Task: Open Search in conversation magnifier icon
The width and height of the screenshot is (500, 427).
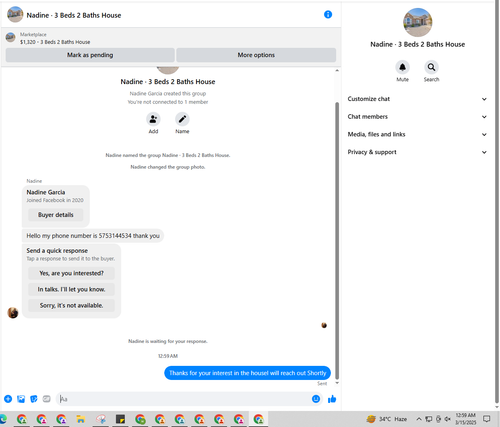Action: pyautogui.click(x=431, y=67)
